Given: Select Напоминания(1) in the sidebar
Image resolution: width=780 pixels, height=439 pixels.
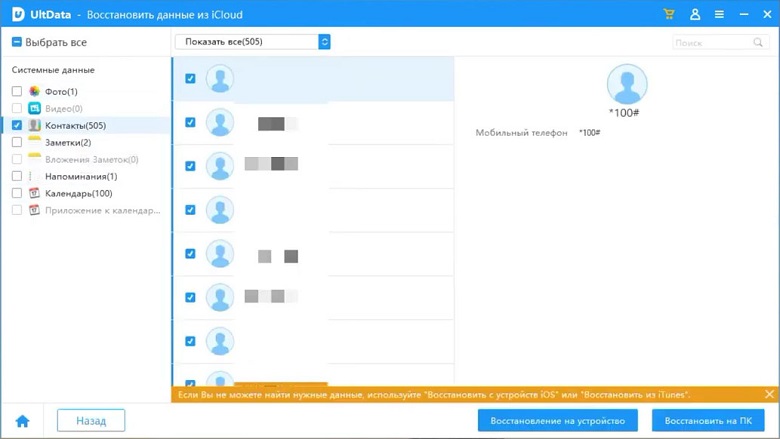Looking at the screenshot, I should click(x=81, y=176).
